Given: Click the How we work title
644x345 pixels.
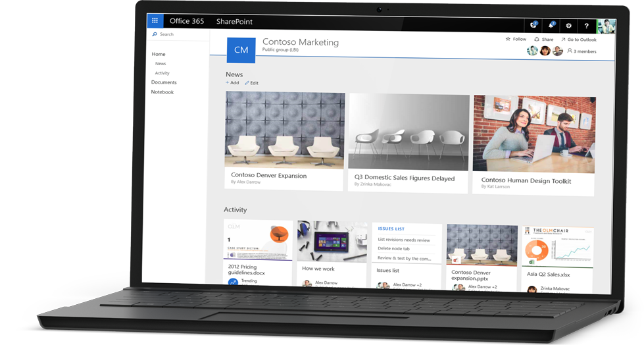Looking at the screenshot, I should pos(318,269).
